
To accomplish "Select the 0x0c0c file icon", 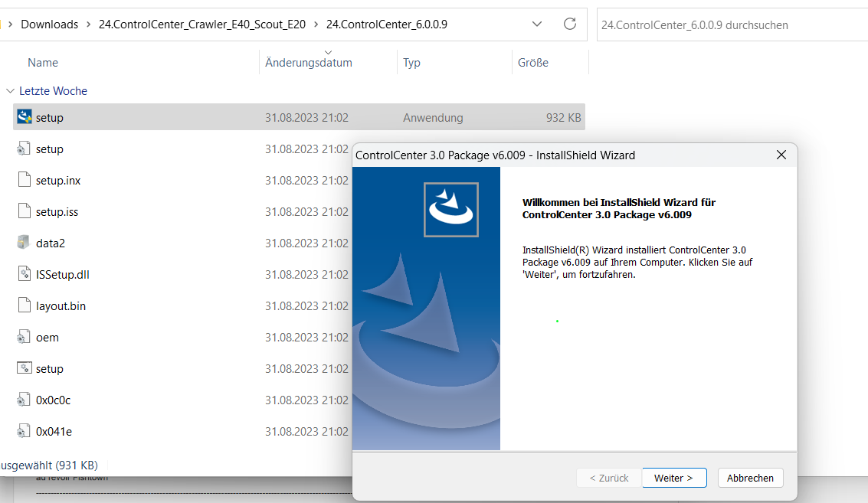I will [x=23, y=400].
